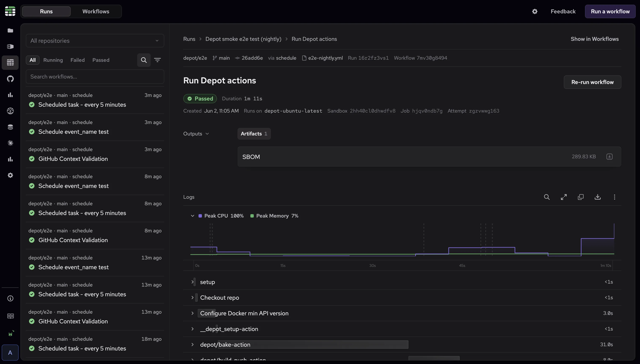Open the filter lines icon above Search workflows
Screen dimensions: 640x364
click(157, 60)
